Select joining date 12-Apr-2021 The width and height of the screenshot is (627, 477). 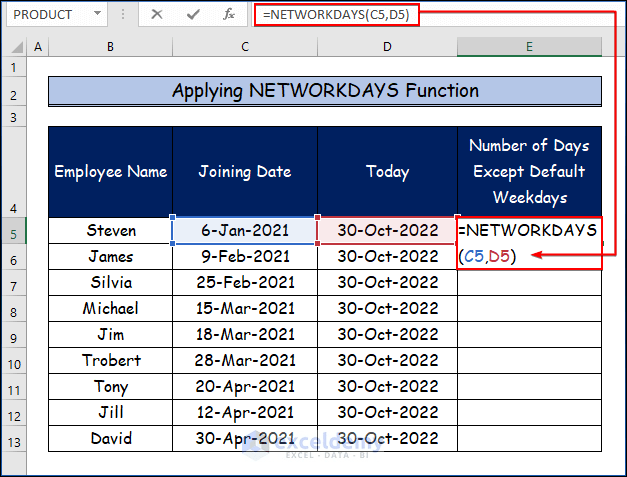coord(245,413)
